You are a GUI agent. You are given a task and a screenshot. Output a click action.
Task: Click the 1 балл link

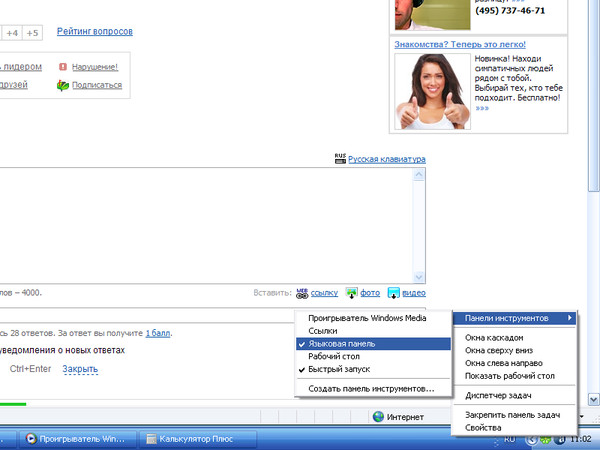[x=158, y=333]
